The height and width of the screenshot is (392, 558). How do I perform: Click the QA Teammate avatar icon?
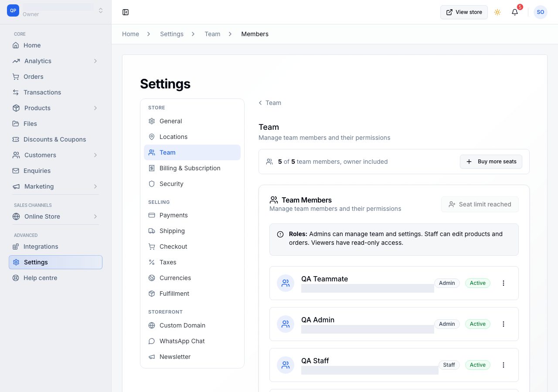286,283
